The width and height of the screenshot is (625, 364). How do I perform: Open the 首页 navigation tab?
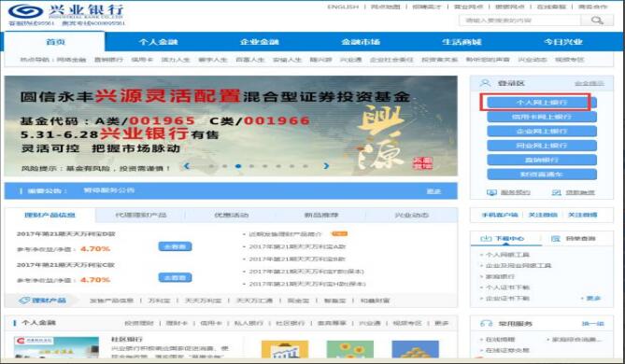coord(55,42)
